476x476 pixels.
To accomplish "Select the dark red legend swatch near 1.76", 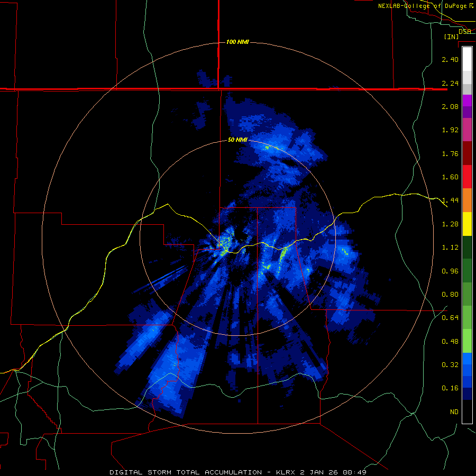I will (467, 153).
